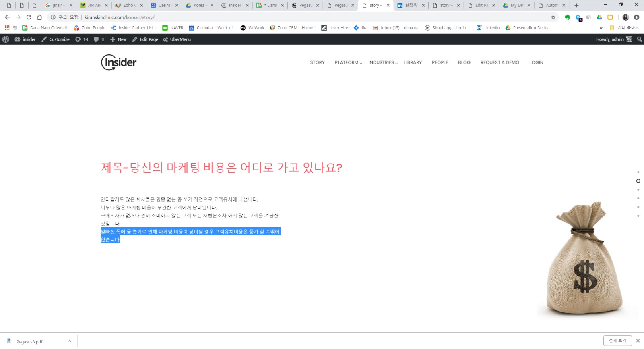
Task: Open the STORY menu item
Action: [x=317, y=62]
